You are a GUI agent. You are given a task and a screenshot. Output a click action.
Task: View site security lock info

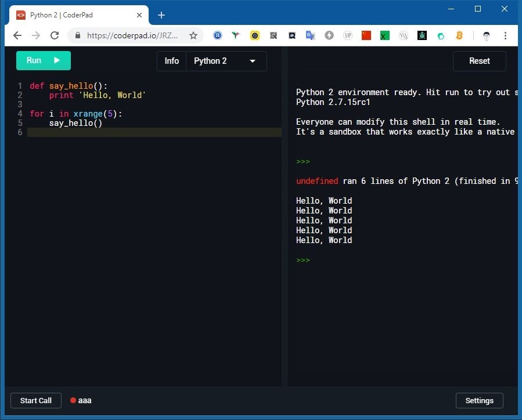[x=78, y=35]
